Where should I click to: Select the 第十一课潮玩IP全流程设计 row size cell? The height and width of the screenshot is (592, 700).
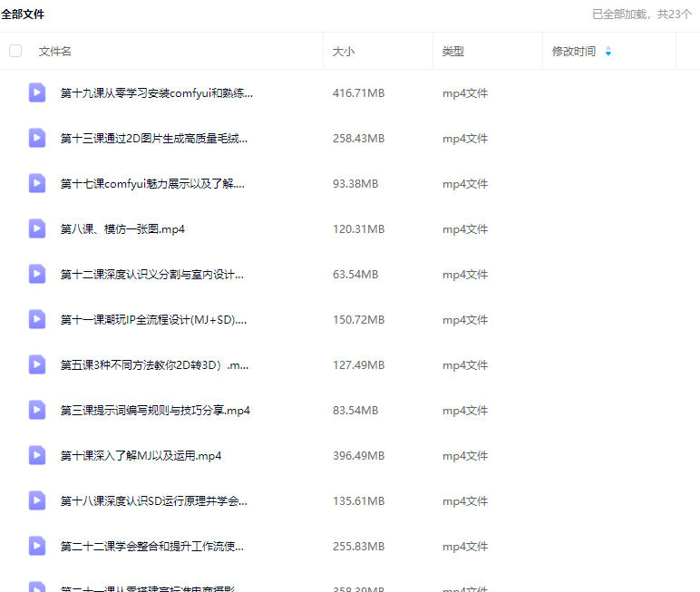click(358, 319)
